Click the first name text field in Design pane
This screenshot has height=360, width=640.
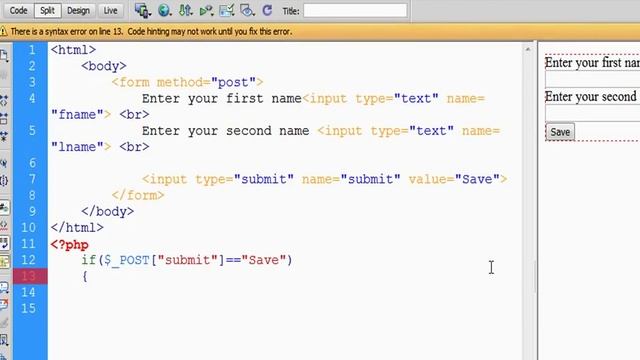coord(592,79)
